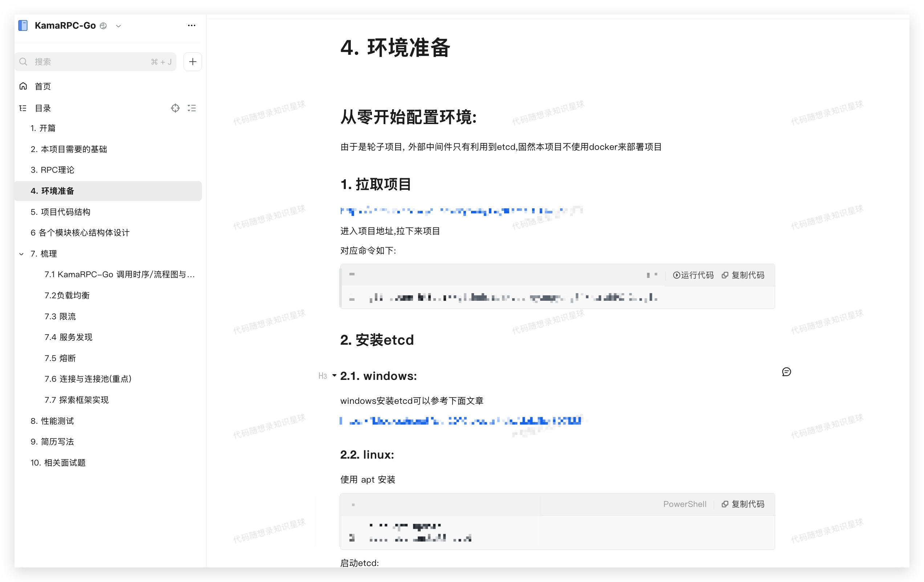The width and height of the screenshot is (924, 582).
Task: Copy the PowerShell code block via 复制代码
Action: point(743,504)
